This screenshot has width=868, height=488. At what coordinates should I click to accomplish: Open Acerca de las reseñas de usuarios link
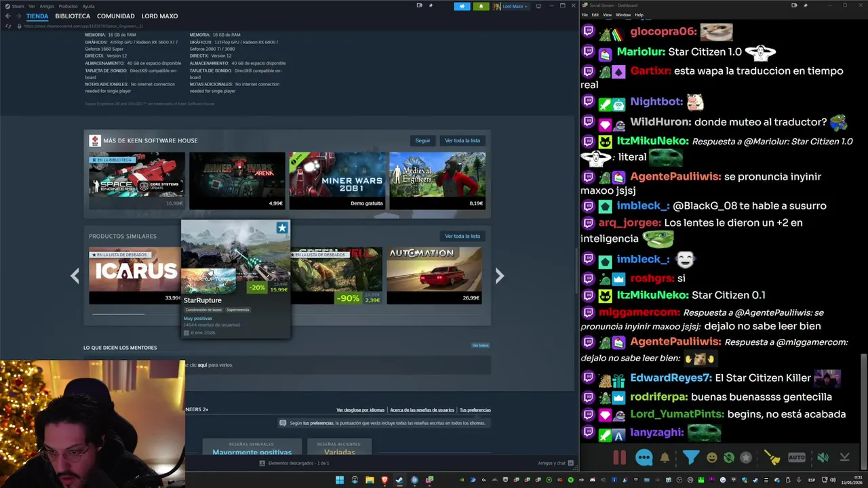(x=422, y=410)
